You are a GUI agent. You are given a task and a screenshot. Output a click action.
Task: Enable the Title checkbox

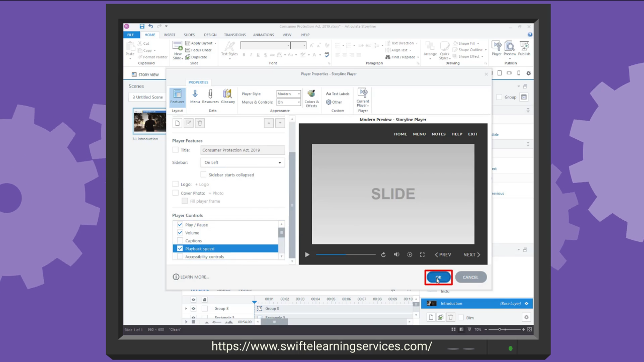click(x=176, y=150)
